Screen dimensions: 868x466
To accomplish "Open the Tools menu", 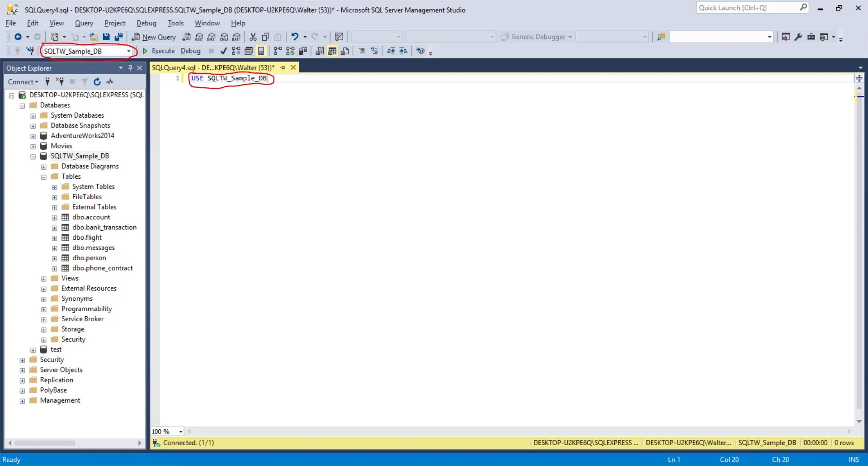I will tap(175, 23).
